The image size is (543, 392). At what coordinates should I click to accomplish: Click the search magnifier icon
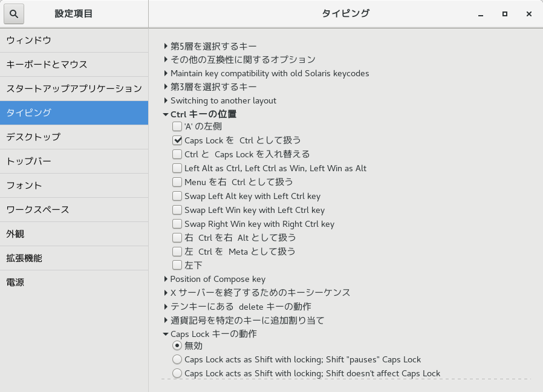point(14,13)
